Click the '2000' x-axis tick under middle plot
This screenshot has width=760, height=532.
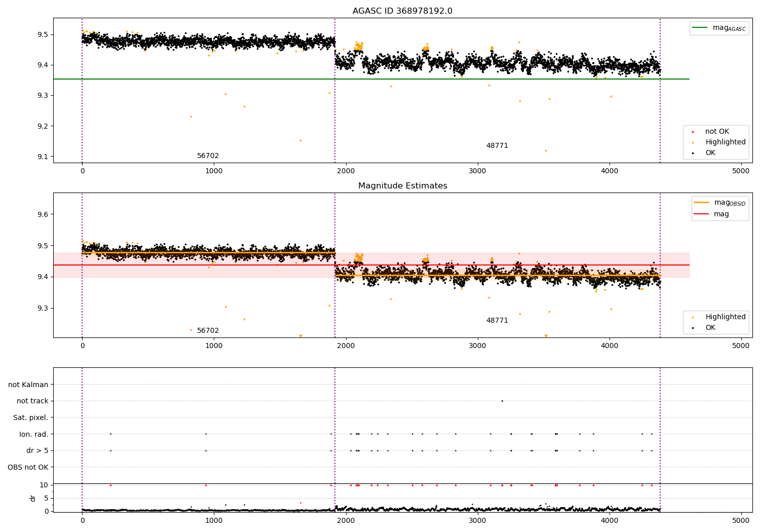346,346
